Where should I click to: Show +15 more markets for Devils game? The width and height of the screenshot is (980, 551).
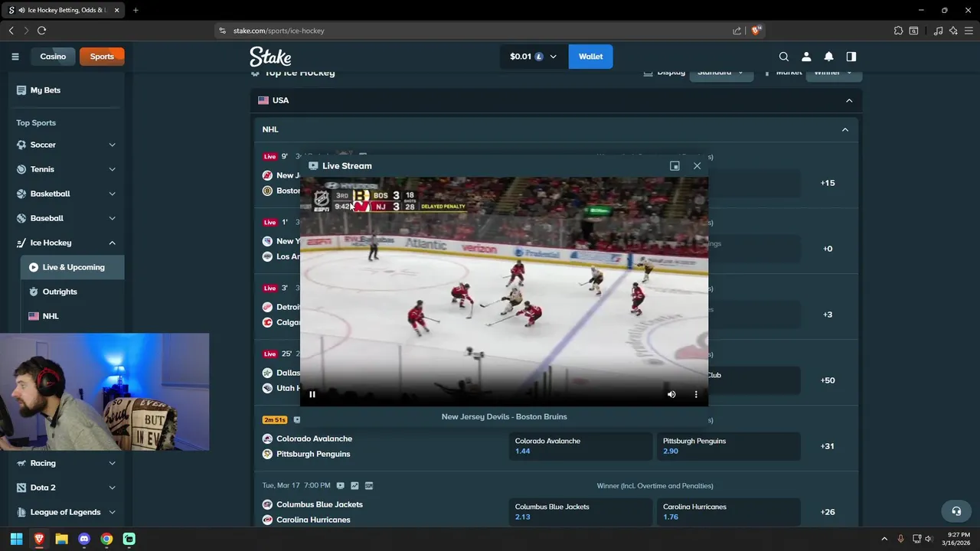click(x=828, y=183)
